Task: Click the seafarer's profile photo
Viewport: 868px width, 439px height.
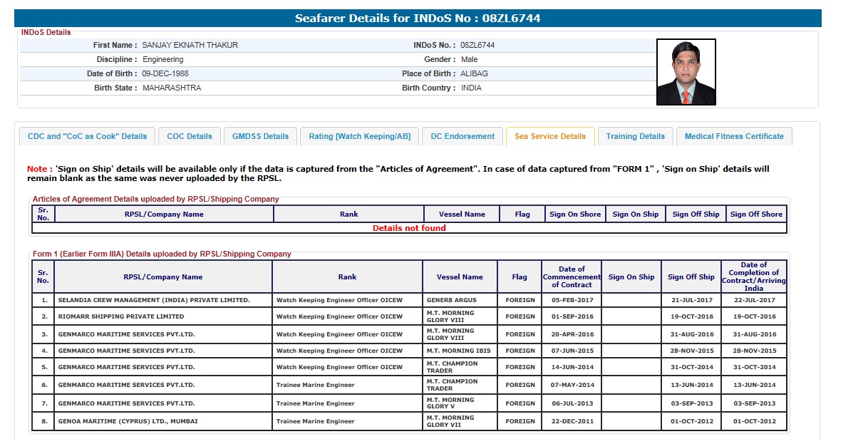Action: coord(686,72)
